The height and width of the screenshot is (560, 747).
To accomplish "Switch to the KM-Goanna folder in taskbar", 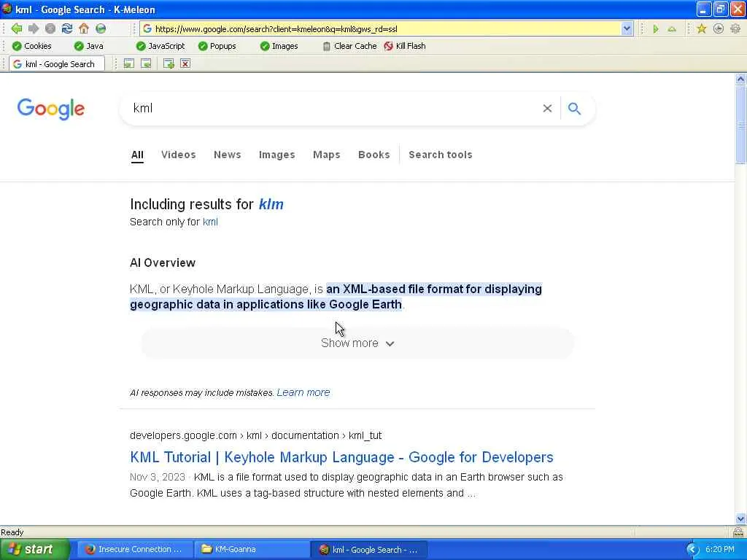I will (x=251, y=549).
